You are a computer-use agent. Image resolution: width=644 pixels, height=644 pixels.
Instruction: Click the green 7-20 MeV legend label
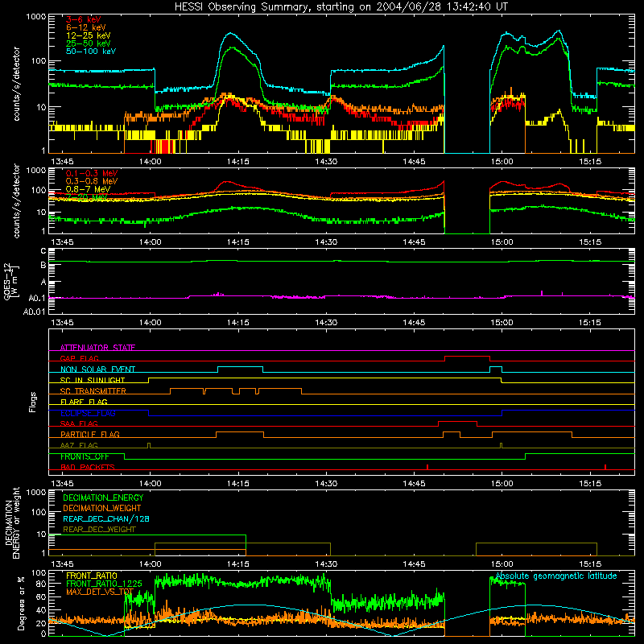click(87, 197)
